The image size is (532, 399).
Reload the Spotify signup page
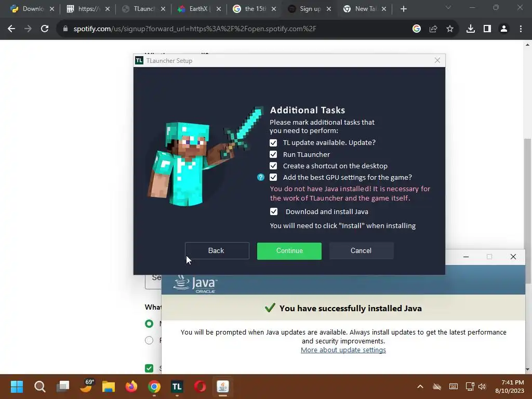tap(45, 29)
